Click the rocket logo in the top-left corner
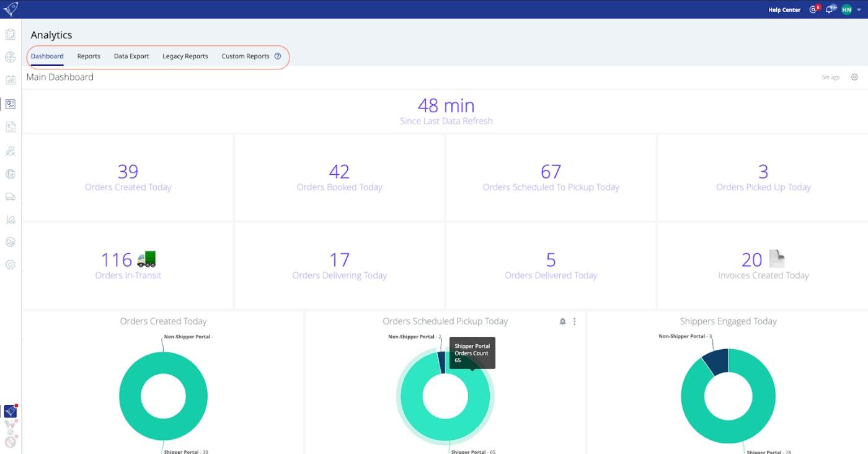 click(11, 9)
